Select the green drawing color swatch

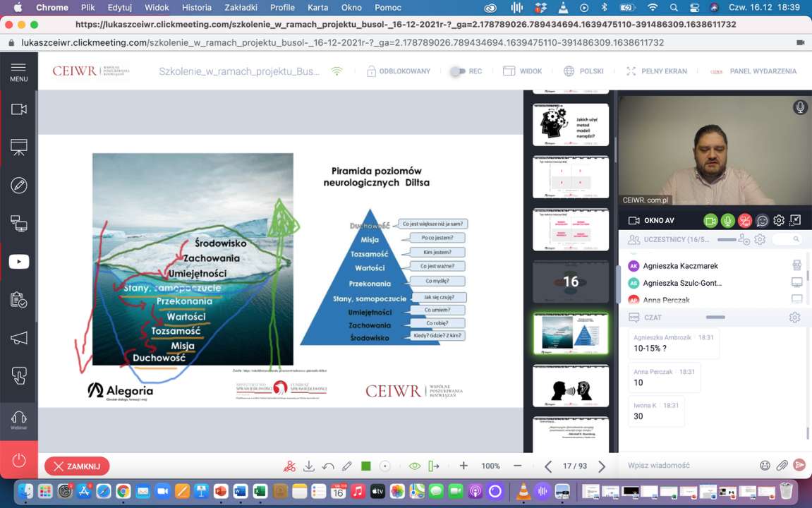[366, 466]
